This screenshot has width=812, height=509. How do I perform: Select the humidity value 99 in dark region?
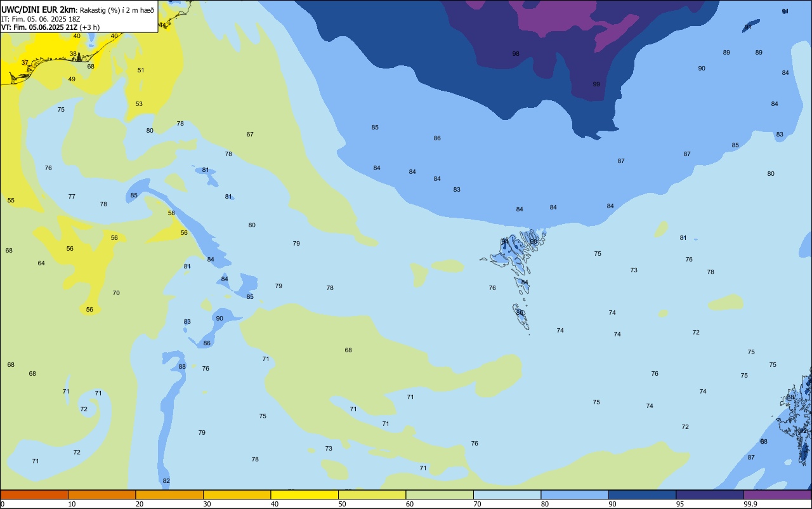(x=596, y=84)
